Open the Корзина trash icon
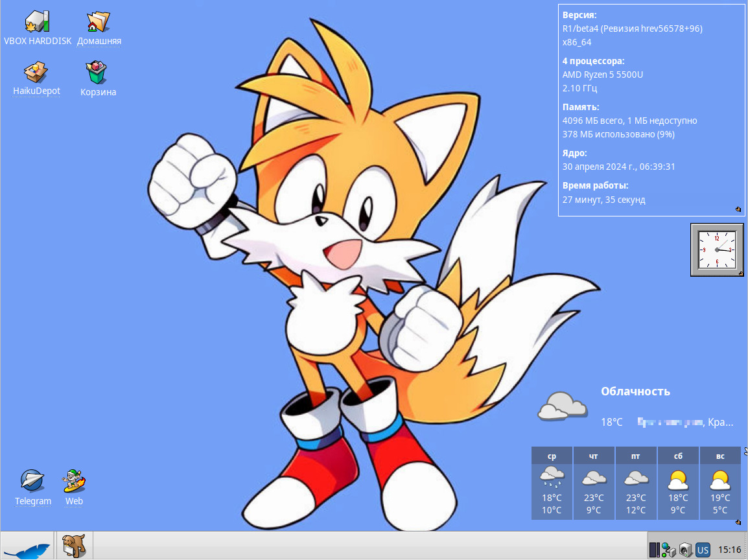Image resolution: width=748 pixels, height=560 pixels. click(97, 73)
